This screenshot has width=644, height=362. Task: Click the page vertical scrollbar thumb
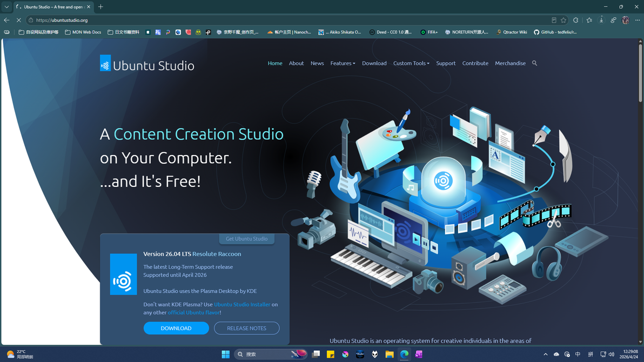[640, 72]
